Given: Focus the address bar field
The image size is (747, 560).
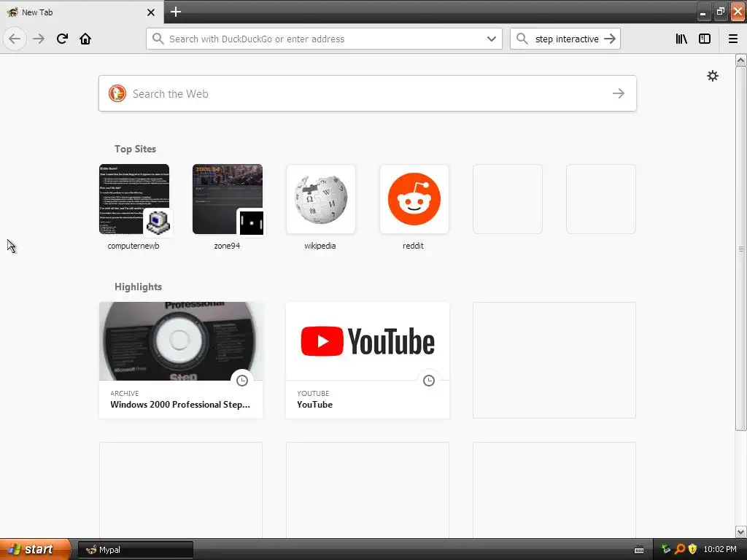Looking at the screenshot, I should (324, 39).
